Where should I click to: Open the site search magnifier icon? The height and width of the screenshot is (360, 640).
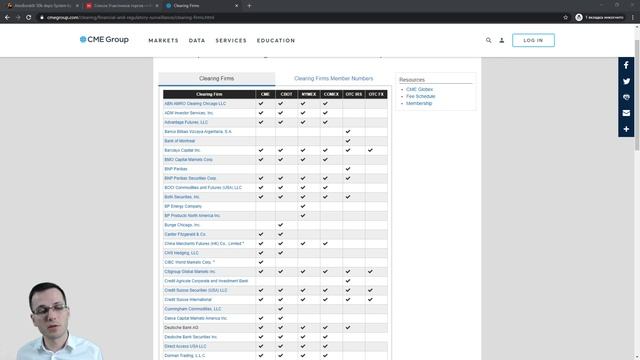tap(489, 40)
